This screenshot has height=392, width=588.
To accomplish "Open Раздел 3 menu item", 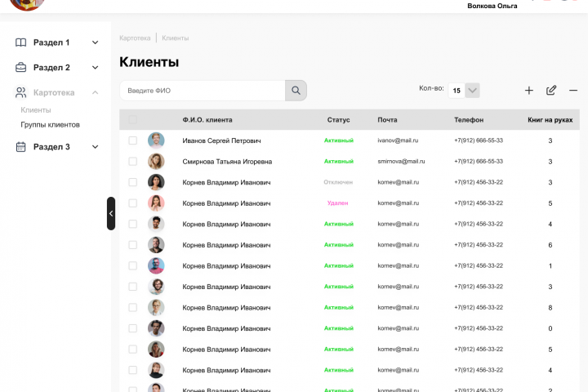I will tap(51, 147).
